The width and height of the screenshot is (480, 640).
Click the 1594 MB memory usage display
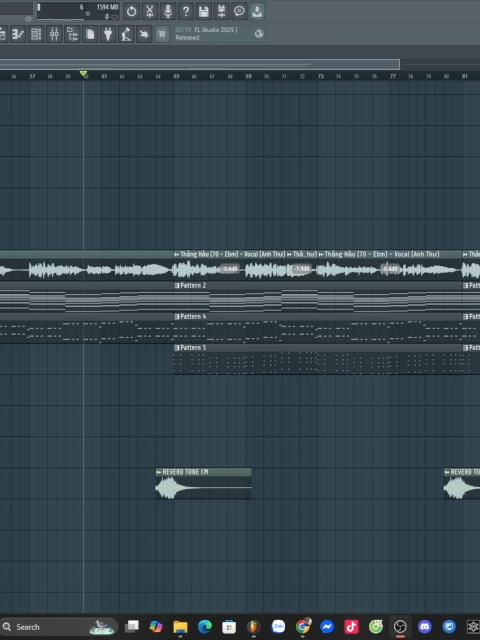pyautogui.click(x=107, y=7)
